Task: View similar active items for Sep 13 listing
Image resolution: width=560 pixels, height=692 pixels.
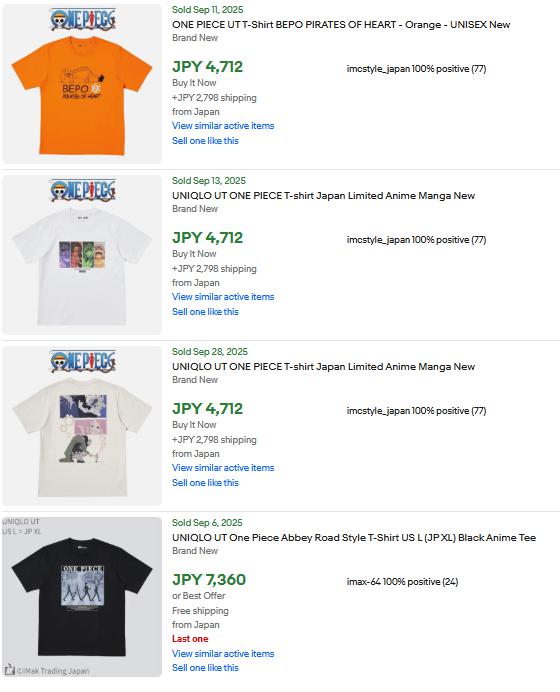Action: [223, 297]
